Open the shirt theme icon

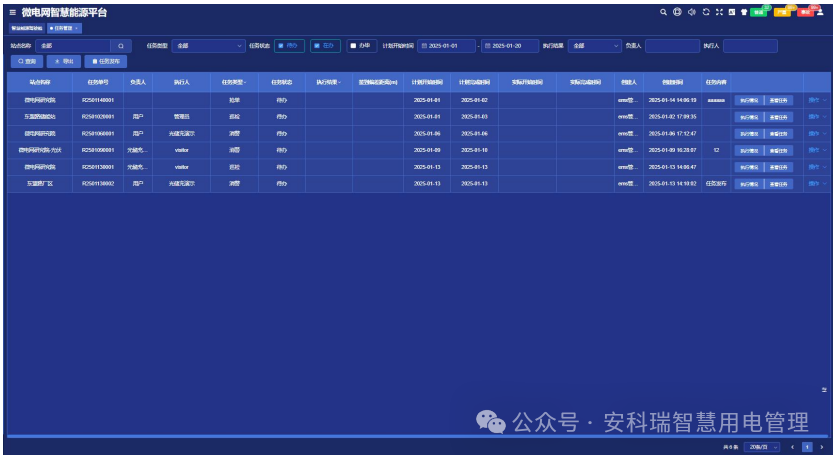(744, 12)
